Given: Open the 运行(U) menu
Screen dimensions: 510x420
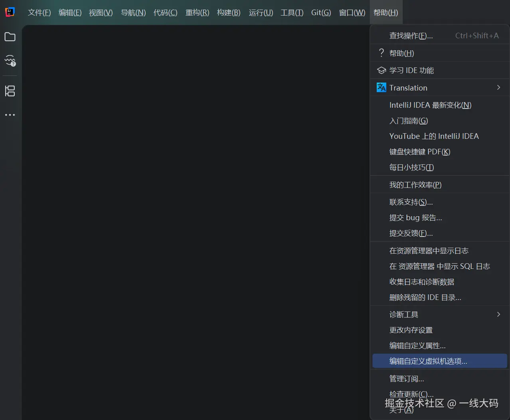Looking at the screenshot, I should point(261,13).
